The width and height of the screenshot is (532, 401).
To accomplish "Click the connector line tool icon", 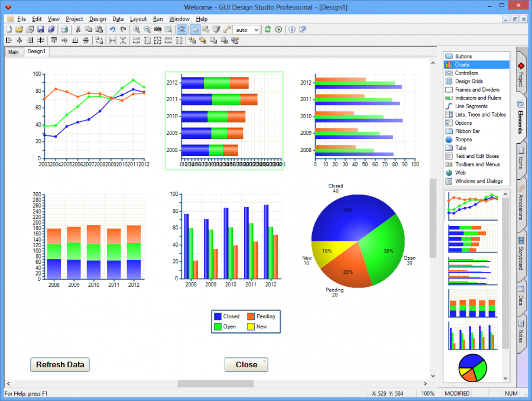I will pos(227,30).
